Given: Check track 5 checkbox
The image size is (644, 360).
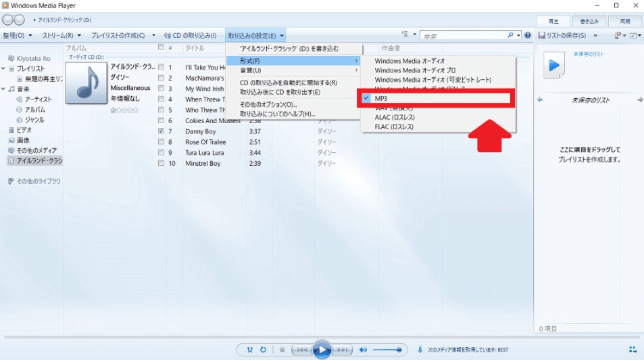Looking at the screenshot, I should 161,110.
